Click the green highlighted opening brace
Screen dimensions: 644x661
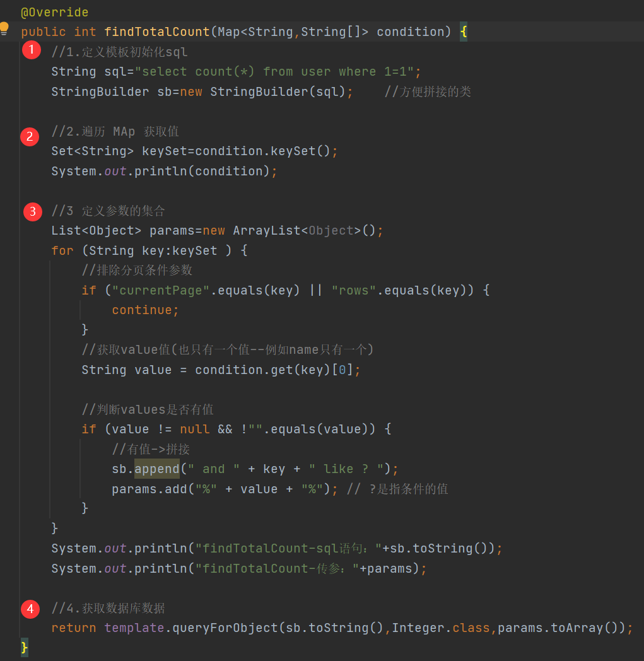click(x=464, y=31)
